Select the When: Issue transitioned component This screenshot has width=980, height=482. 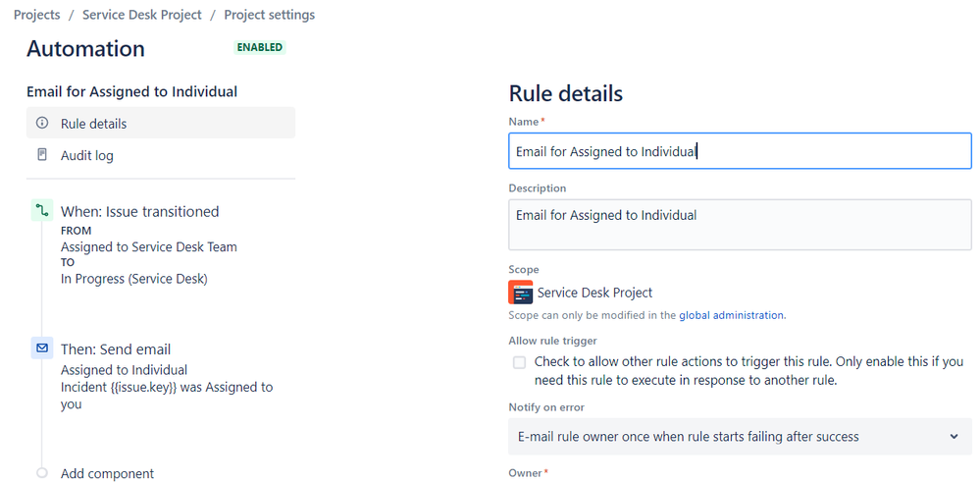coord(140,211)
